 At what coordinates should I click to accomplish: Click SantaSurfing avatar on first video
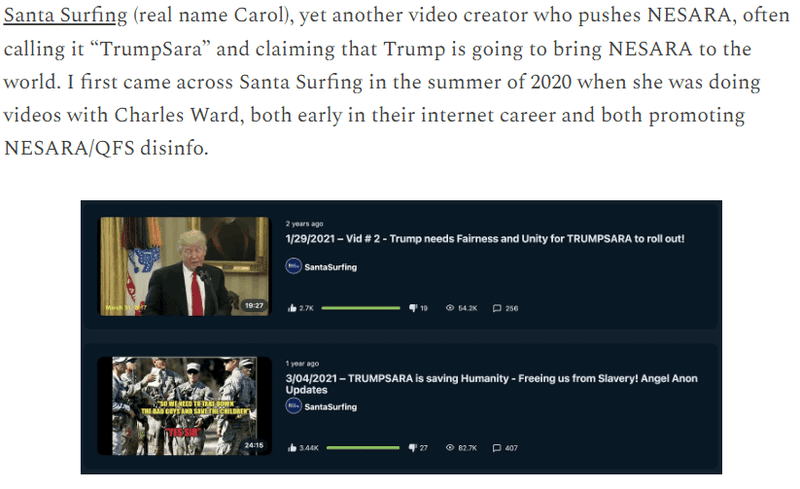coord(293,266)
